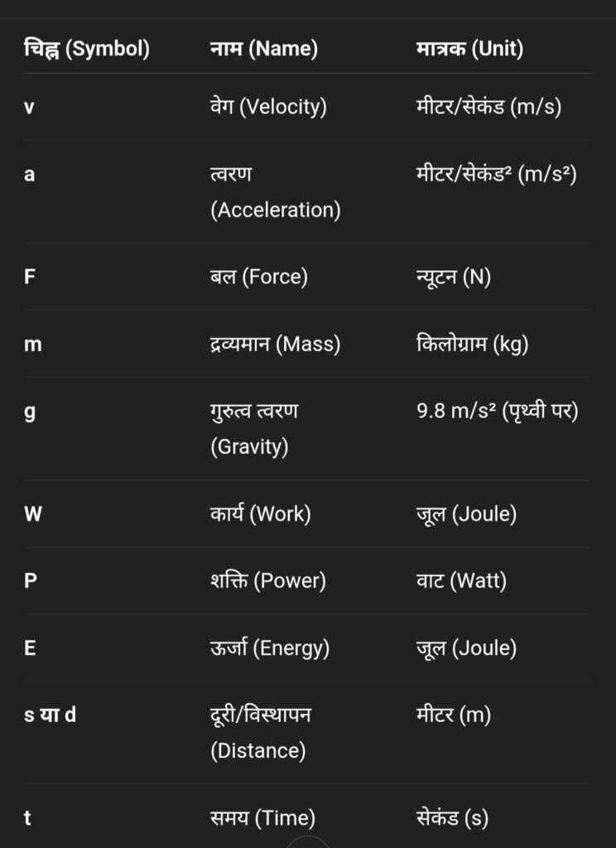The width and height of the screenshot is (616, 848).
Task: Click the Symbol column header
Action: (87, 49)
